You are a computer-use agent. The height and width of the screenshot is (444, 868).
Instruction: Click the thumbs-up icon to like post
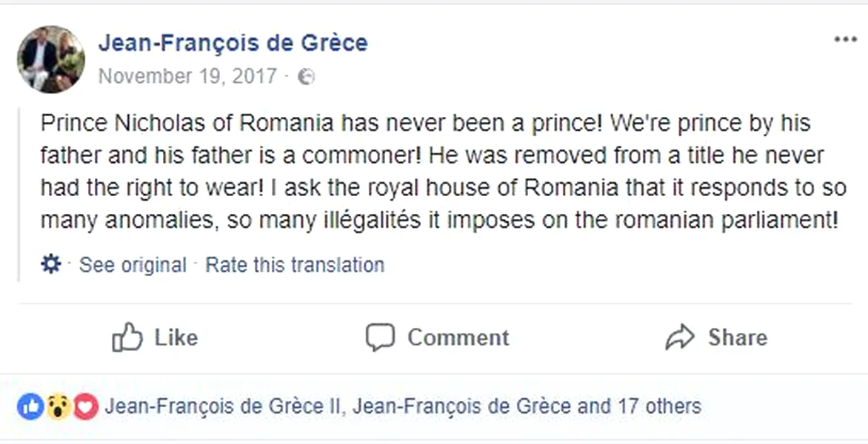(127, 337)
